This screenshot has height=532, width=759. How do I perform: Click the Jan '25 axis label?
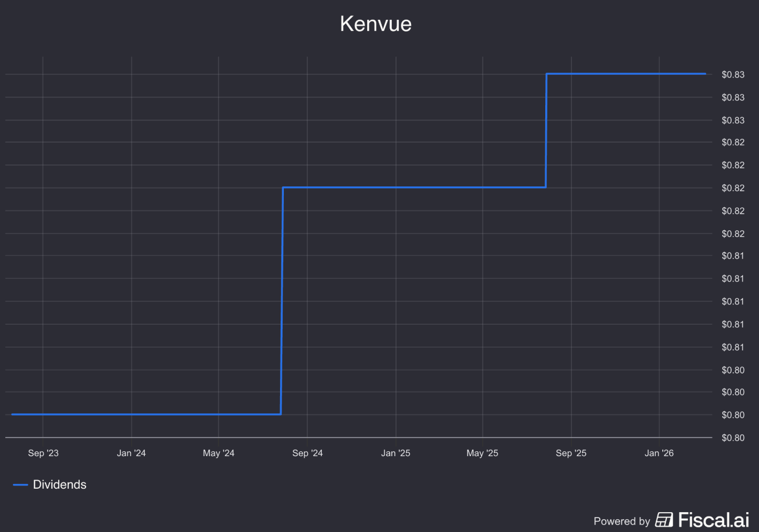396,453
